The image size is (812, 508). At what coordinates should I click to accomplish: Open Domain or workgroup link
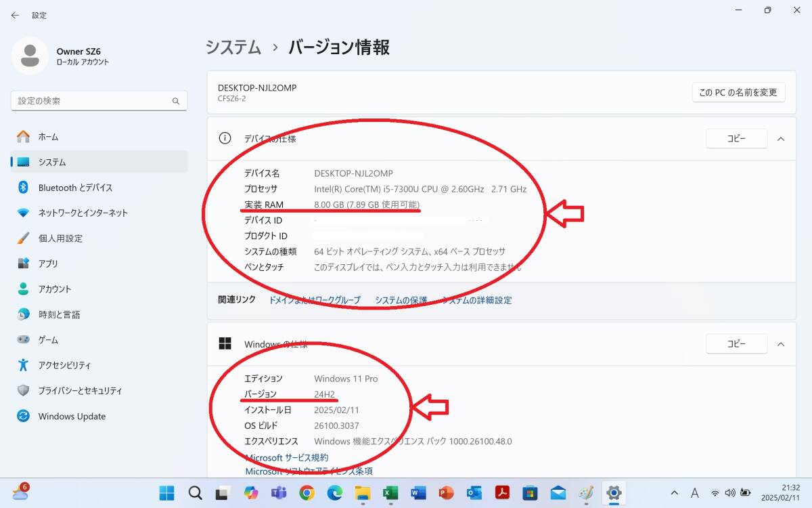click(x=315, y=300)
